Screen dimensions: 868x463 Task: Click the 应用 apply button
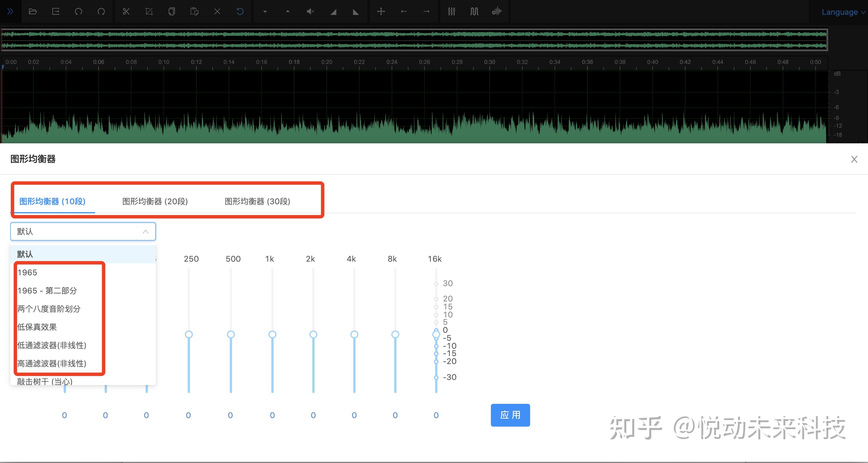pyautogui.click(x=510, y=415)
